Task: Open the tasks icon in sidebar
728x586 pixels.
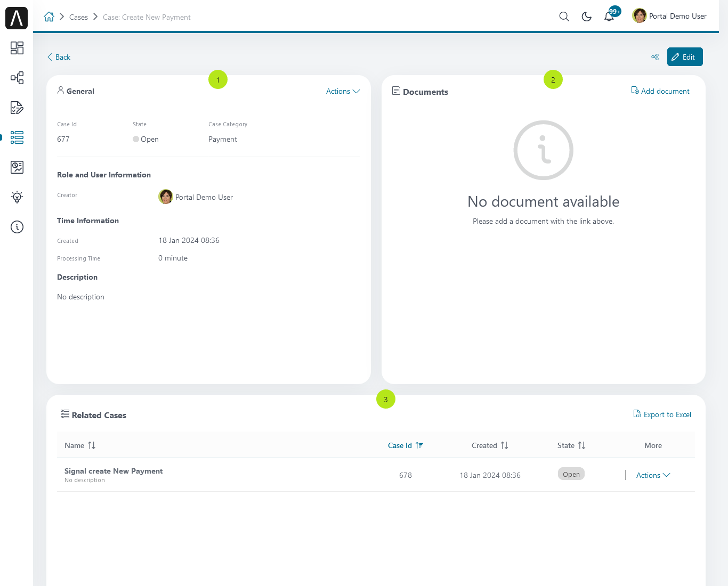Action: pyautogui.click(x=17, y=108)
